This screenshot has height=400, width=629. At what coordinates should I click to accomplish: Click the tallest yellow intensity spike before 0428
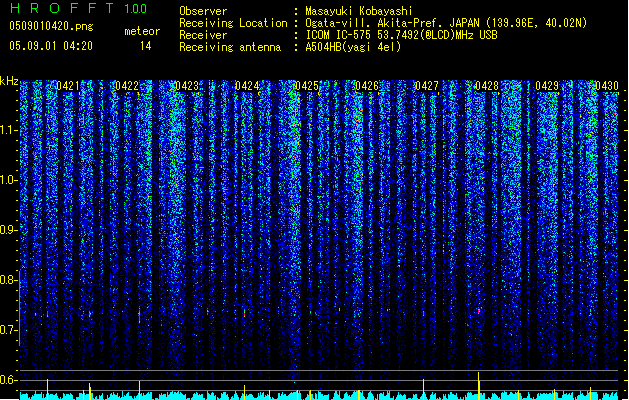[x=478, y=386]
